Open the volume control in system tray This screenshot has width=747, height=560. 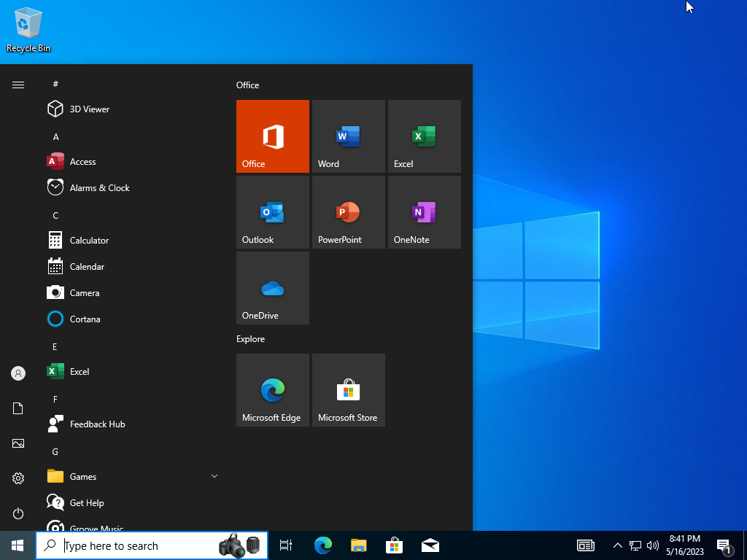point(653,545)
